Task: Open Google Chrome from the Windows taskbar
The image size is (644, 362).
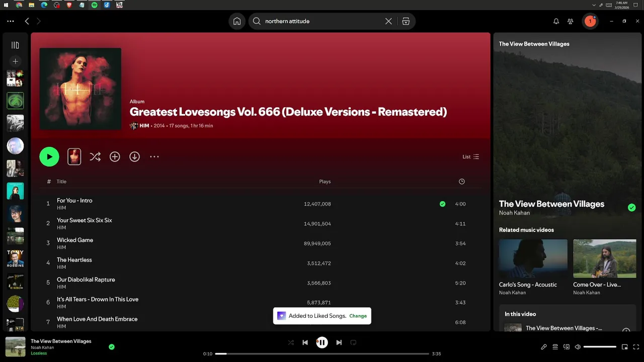Action: (x=19, y=5)
